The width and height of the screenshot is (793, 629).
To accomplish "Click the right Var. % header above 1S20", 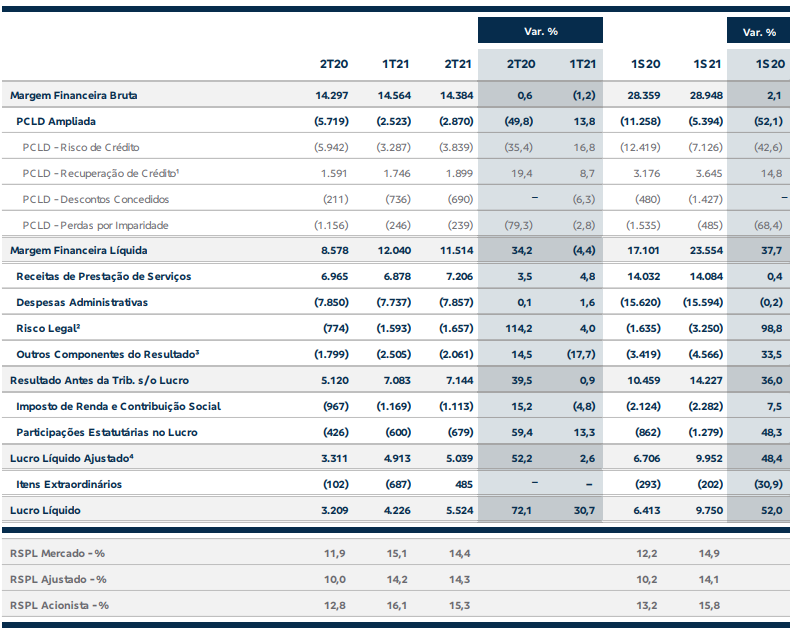I will pyautogui.click(x=759, y=31).
